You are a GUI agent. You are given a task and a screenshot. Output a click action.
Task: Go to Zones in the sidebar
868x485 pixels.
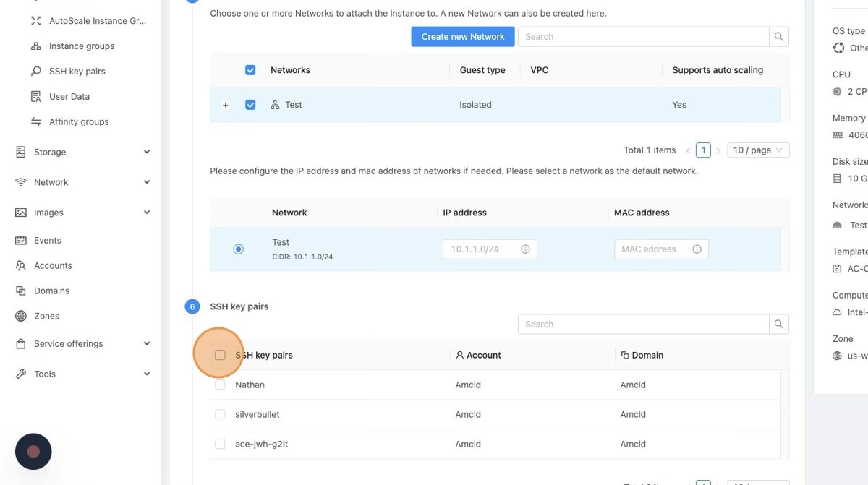click(x=46, y=317)
